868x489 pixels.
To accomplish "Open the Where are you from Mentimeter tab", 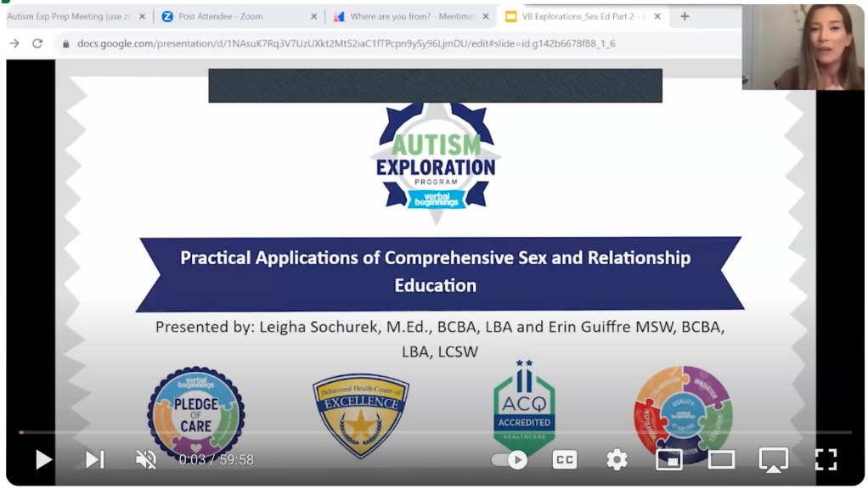I will coord(411,17).
